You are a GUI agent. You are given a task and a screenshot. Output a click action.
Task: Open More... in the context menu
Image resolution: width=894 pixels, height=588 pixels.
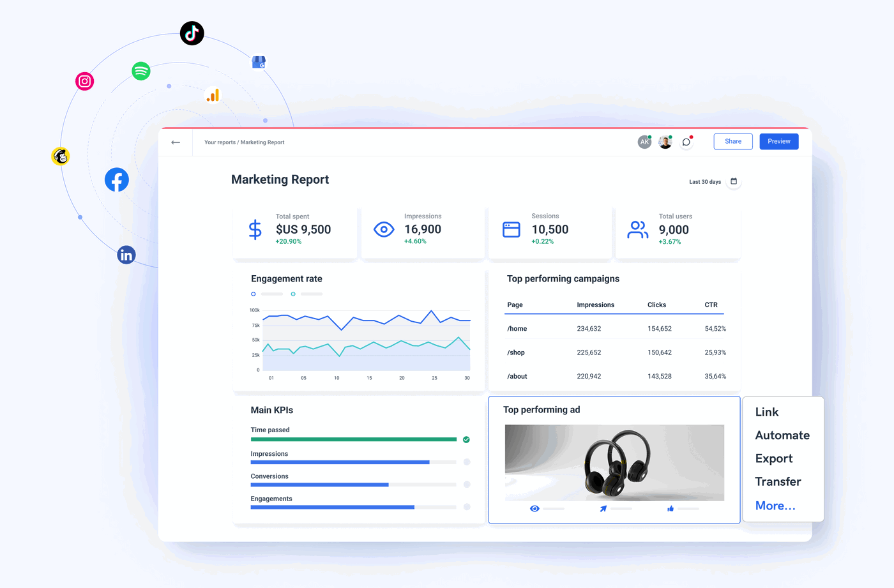click(775, 505)
